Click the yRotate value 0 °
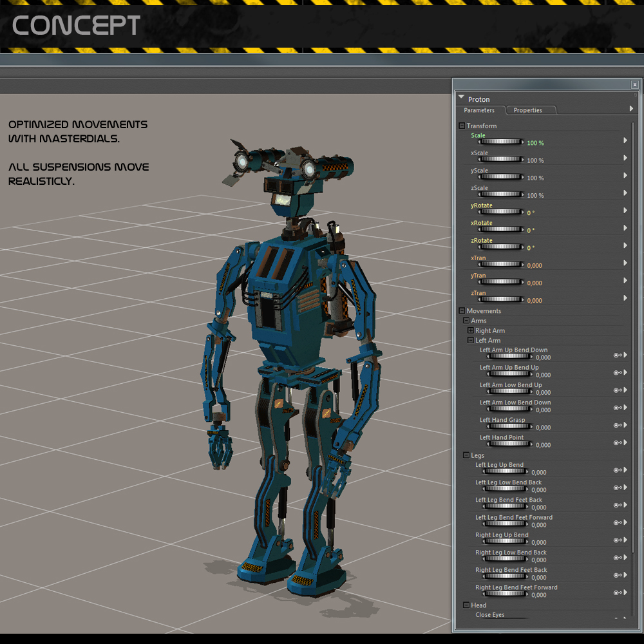This screenshot has height=644, width=644. click(531, 213)
